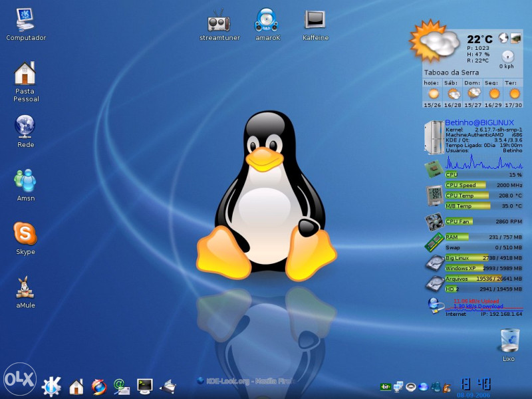Click the Internet globe icon in system monitor
This screenshot has height=399, width=532.
pyautogui.click(x=436, y=305)
